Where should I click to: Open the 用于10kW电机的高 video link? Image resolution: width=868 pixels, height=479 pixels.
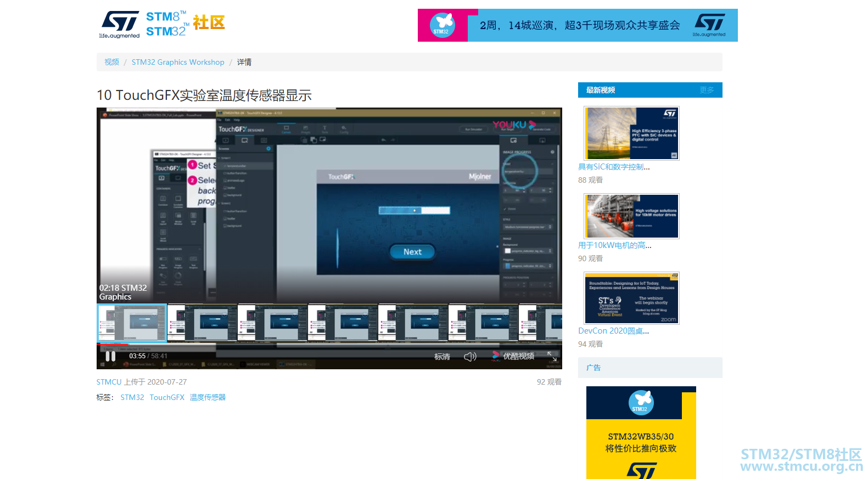pos(615,245)
